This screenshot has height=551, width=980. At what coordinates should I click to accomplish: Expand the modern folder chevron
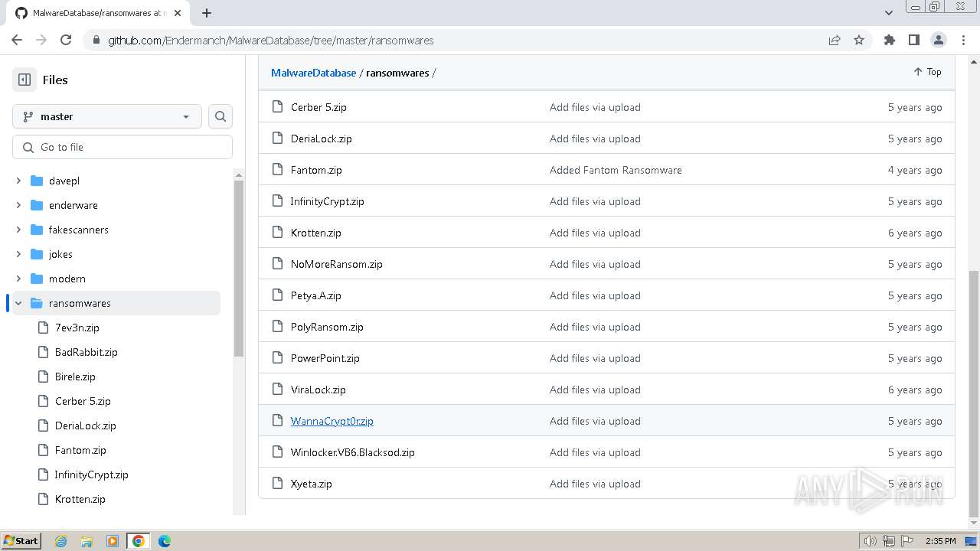(x=18, y=279)
